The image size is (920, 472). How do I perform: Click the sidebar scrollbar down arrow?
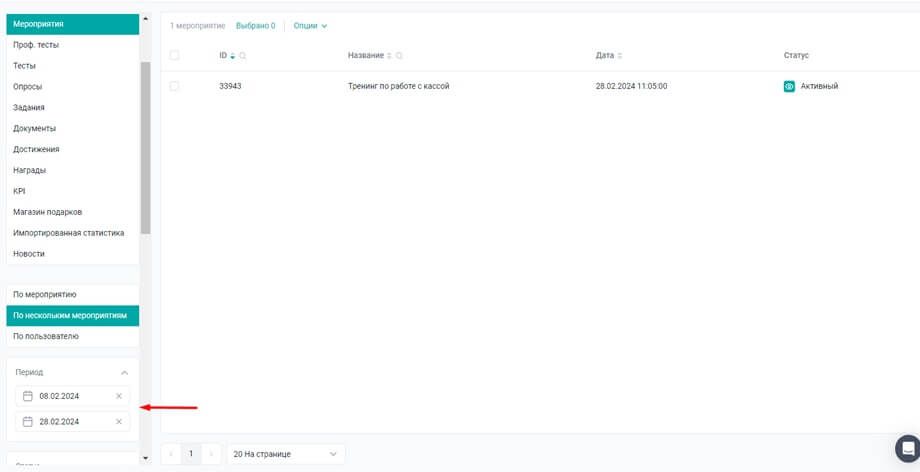(x=145, y=458)
